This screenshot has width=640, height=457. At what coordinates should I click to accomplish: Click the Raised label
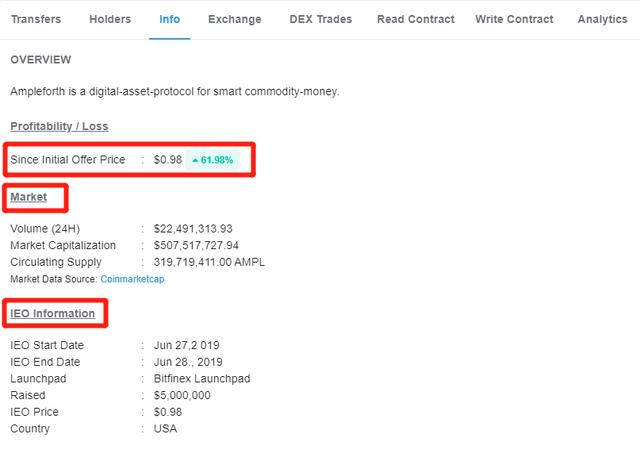click(28, 395)
